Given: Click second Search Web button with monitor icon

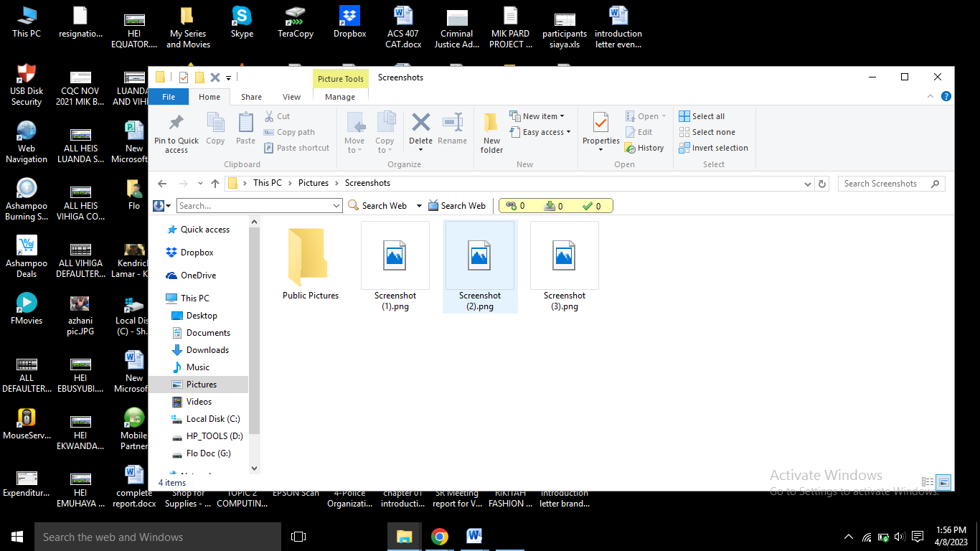Looking at the screenshot, I should [x=457, y=206].
